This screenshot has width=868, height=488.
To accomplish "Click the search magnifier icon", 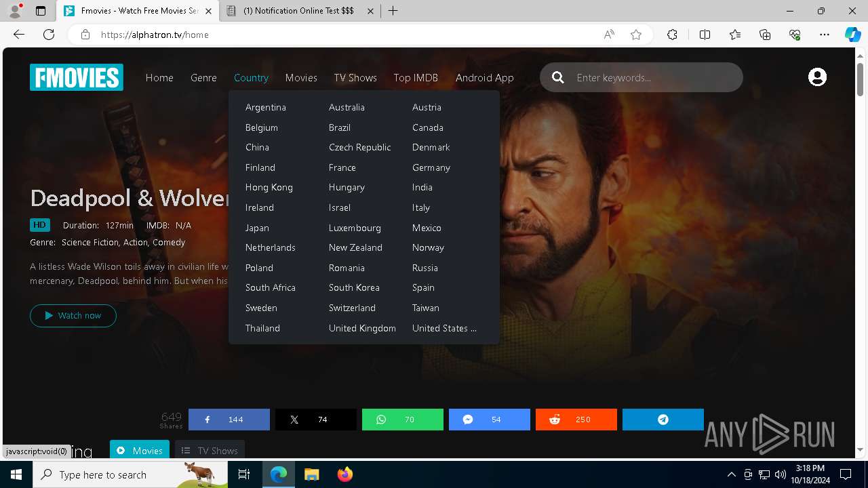I will point(558,77).
